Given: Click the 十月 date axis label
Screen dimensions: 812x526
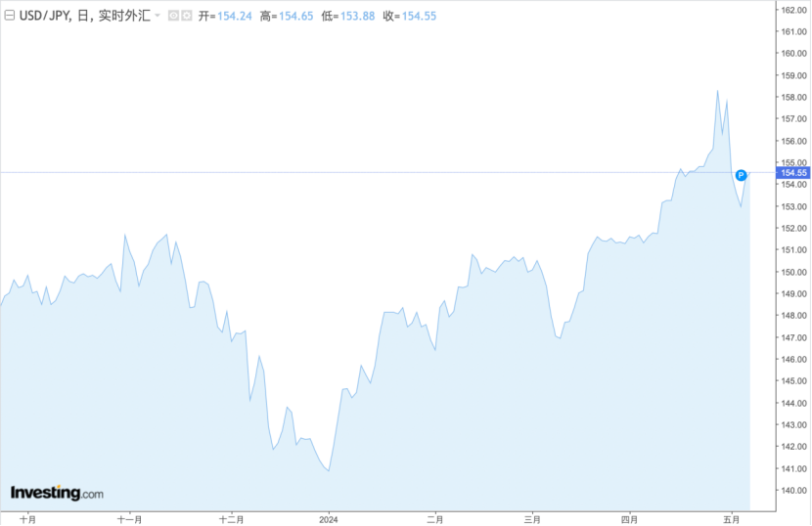Looking at the screenshot, I should pos(27,519).
